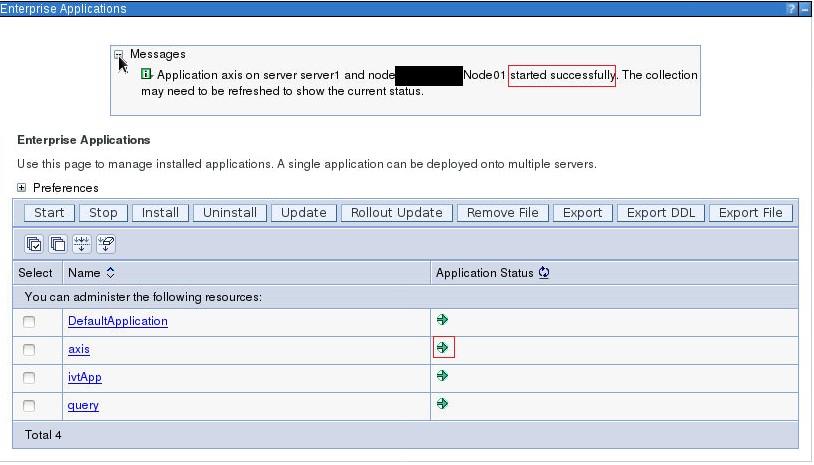Image resolution: width=814 pixels, height=465 pixels.
Task: Click the Clear Filter Value icon
Action: point(106,243)
